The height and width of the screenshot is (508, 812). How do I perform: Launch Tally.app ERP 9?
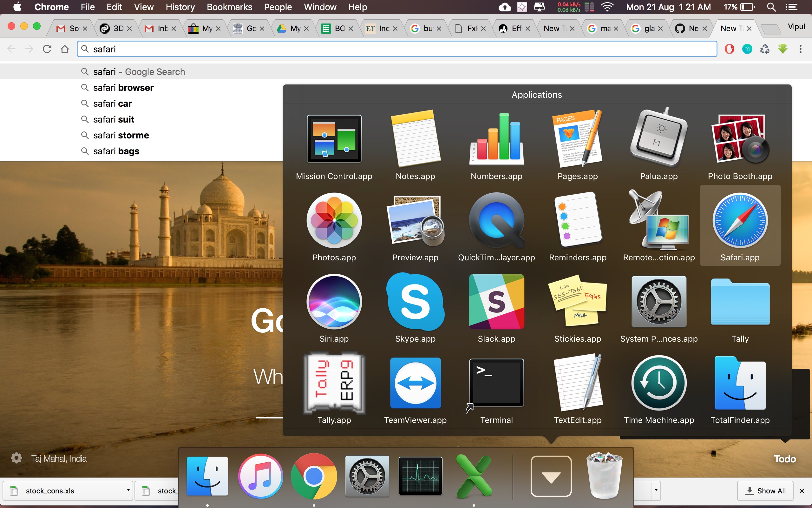point(334,383)
